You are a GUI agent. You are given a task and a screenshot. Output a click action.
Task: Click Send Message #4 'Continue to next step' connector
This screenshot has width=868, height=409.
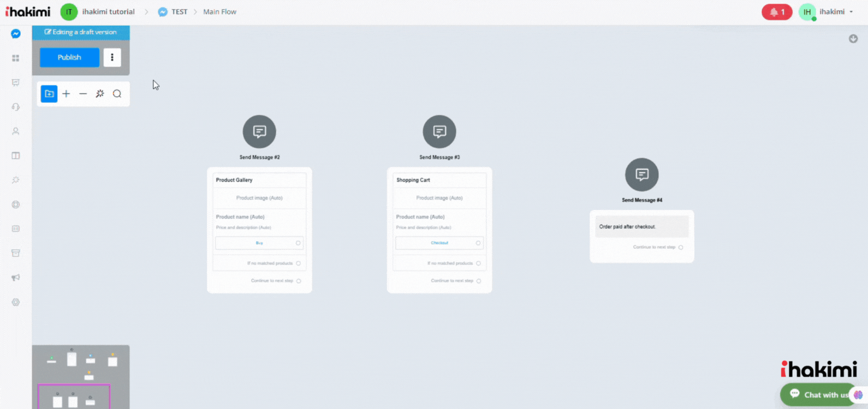tap(681, 248)
